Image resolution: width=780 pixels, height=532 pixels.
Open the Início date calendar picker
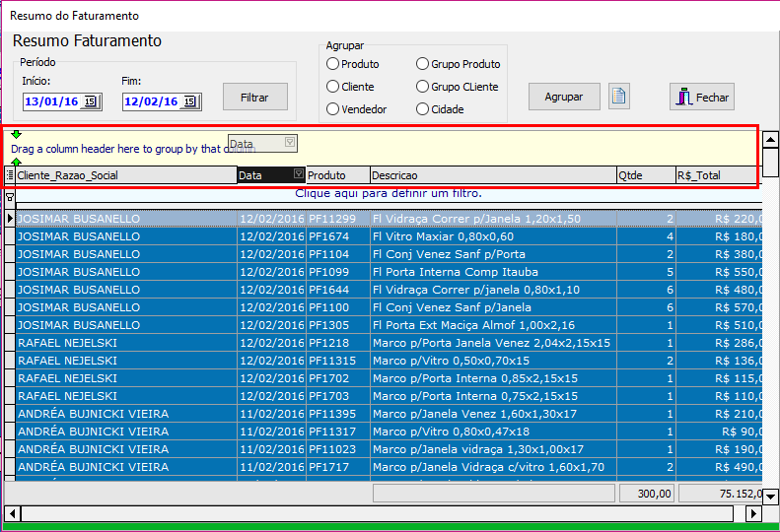coord(91,101)
